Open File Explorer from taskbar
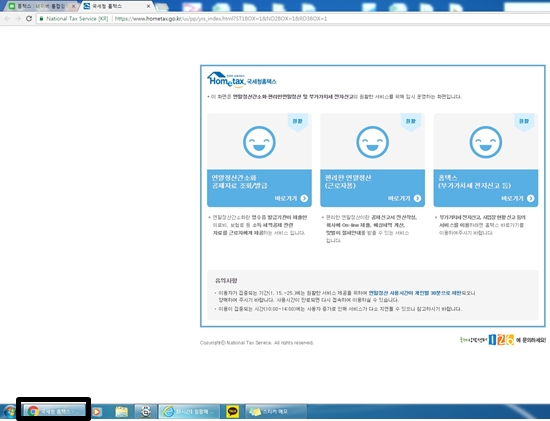 click(x=121, y=412)
